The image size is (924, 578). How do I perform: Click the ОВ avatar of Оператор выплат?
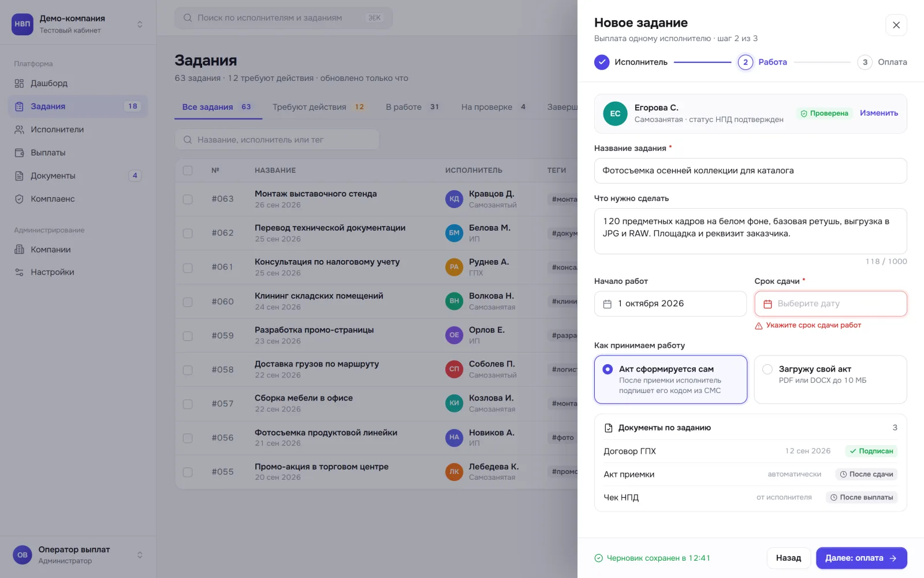23,555
